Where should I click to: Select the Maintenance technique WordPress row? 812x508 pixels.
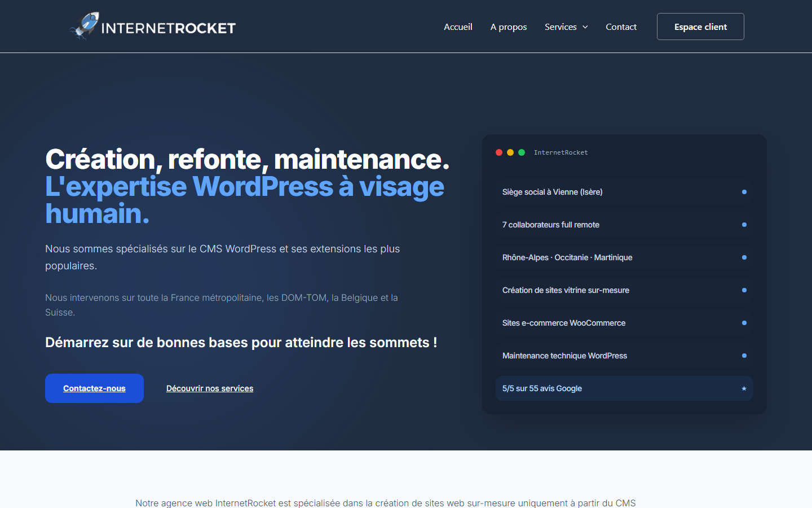point(624,356)
